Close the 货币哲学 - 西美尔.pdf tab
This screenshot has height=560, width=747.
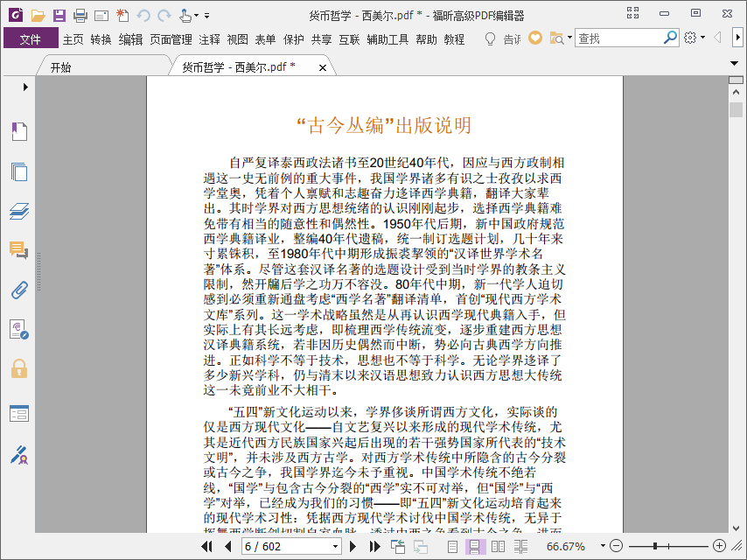coord(323,67)
